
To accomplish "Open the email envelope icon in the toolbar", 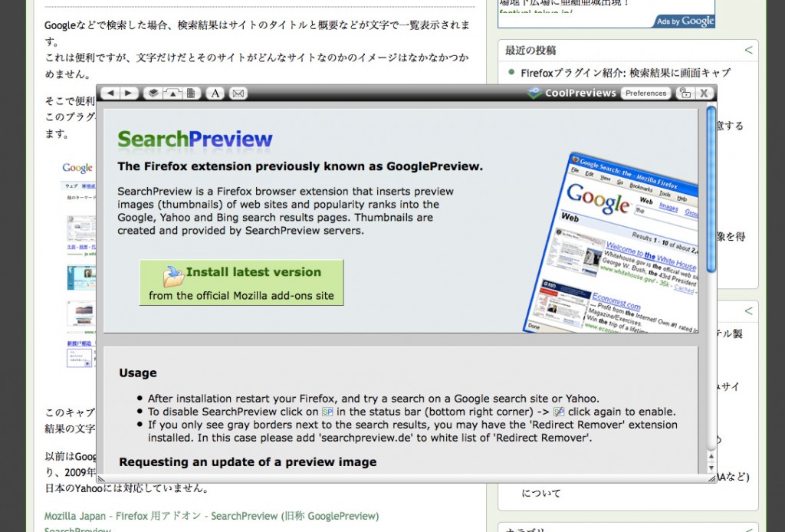I will [x=236, y=93].
